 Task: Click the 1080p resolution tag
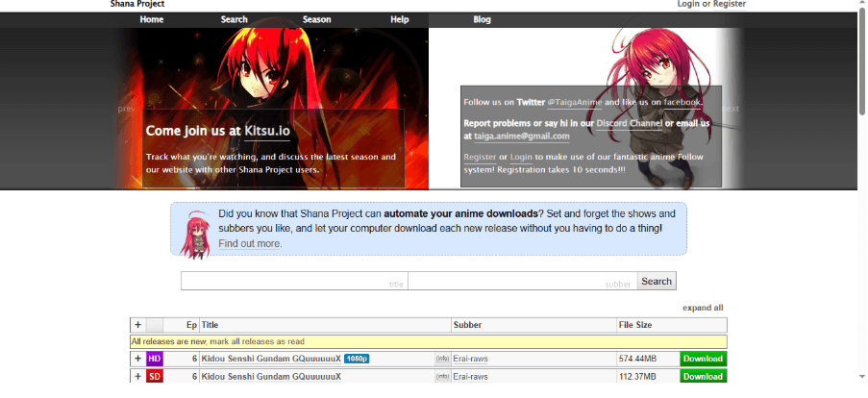[x=357, y=359]
